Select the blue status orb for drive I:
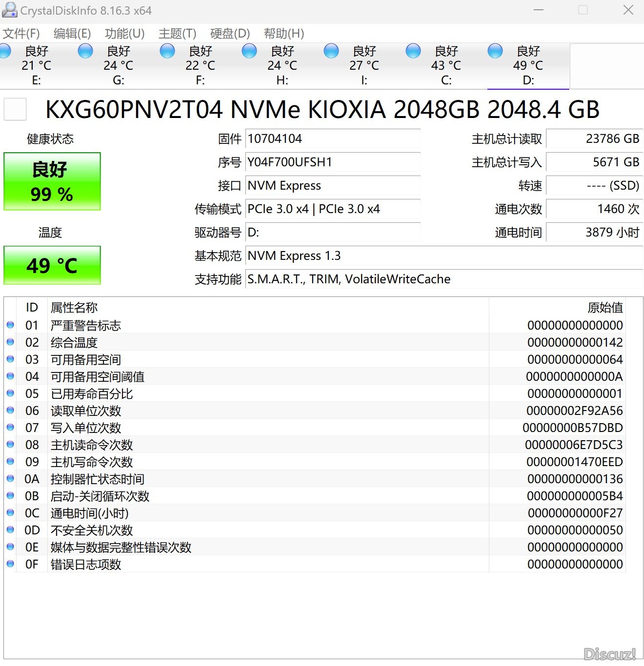Image resolution: width=644 pixels, height=666 pixels. (331, 51)
